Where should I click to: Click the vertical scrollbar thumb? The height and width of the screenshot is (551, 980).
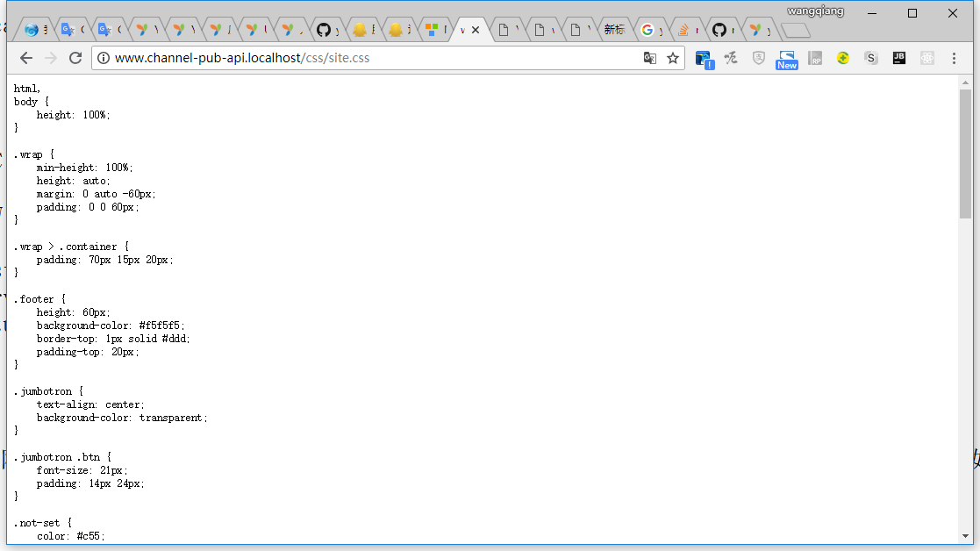pyautogui.click(x=966, y=154)
